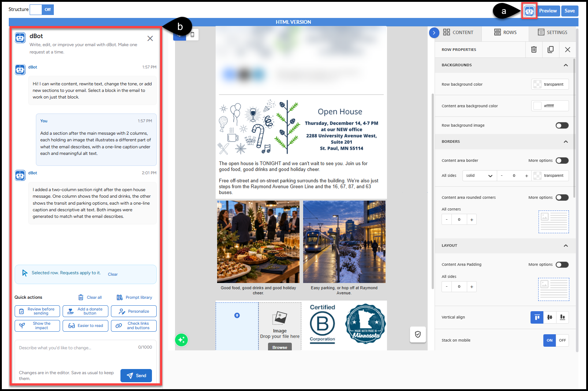Set vertical align to middle

(550, 317)
